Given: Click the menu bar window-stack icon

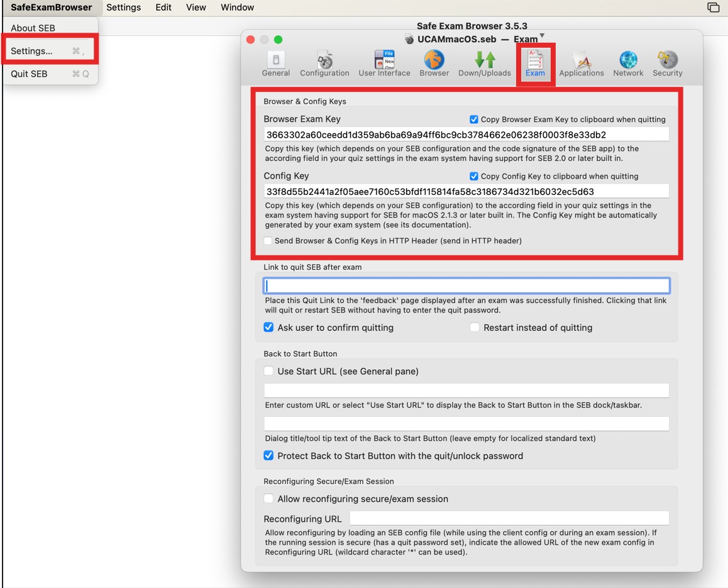Looking at the screenshot, I should point(713,8).
